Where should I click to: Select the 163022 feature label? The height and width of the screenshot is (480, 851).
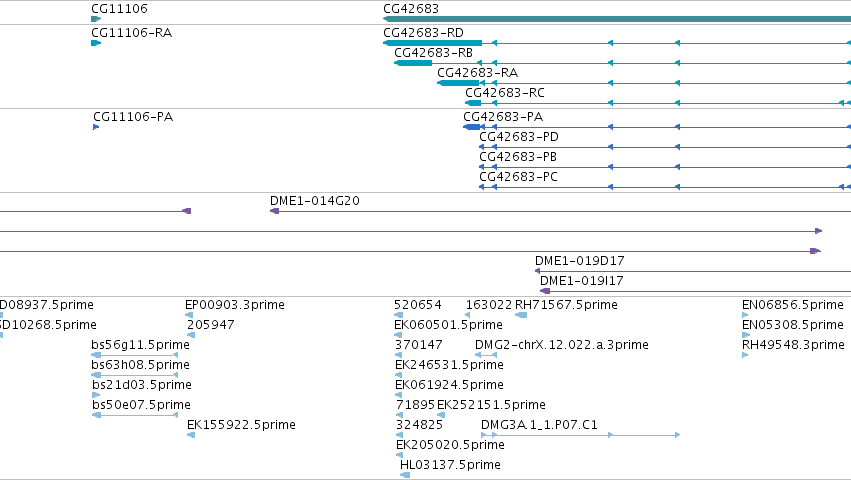(x=489, y=305)
